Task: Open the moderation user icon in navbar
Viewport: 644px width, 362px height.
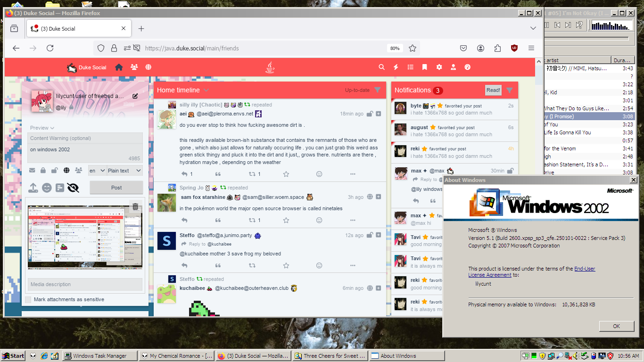Action: [454, 67]
